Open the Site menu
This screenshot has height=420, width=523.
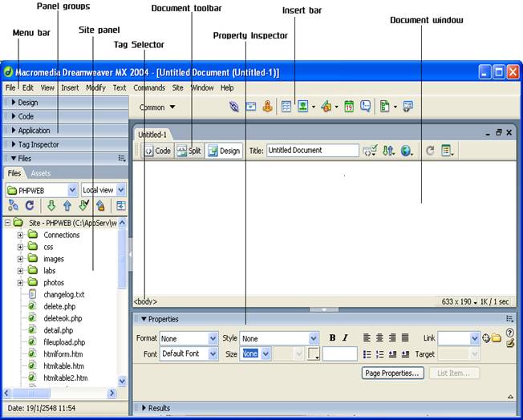point(177,88)
